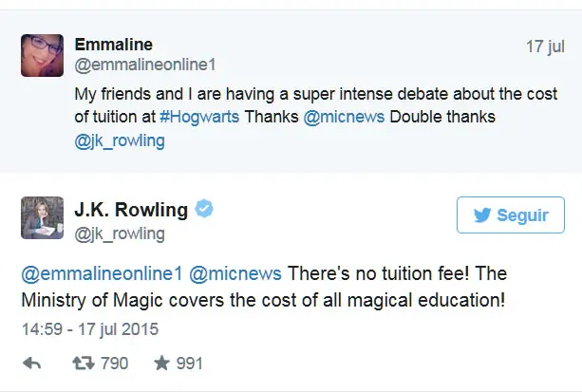
Task: Click @jk_rowling mention in Emmaline's tweet
Action: point(120,140)
